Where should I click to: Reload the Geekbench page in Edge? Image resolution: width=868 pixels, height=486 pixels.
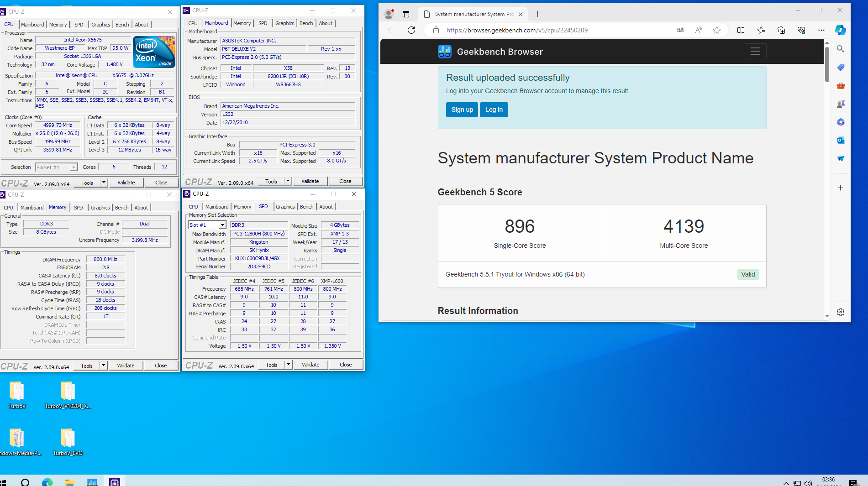pyautogui.click(x=411, y=30)
